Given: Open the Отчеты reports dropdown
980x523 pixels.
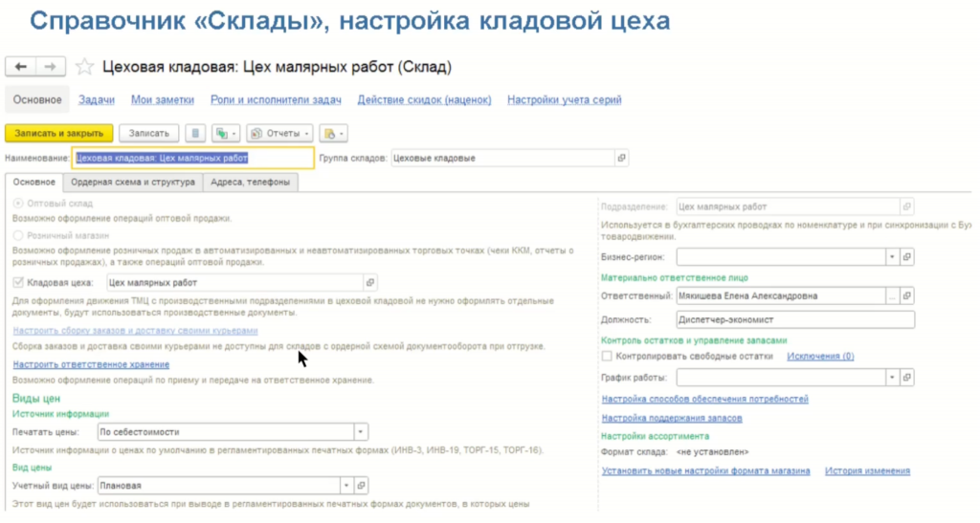Looking at the screenshot, I should coord(280,133).
